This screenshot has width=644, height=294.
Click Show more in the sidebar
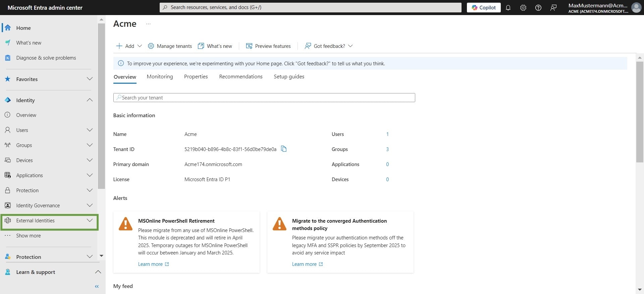pyautogui.click(x=29, y=236)
